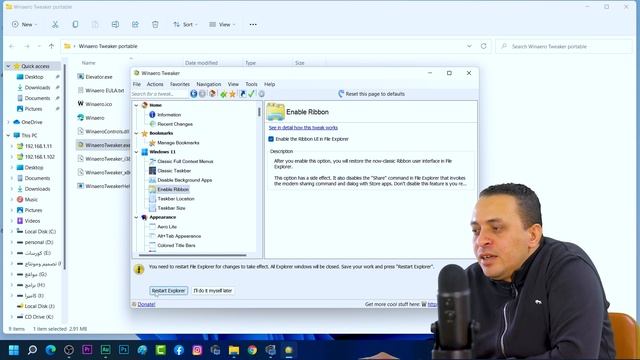Open Photoshop from the taskbar
The height and width of the screenshot is (360, 640).
pos(124,350)
